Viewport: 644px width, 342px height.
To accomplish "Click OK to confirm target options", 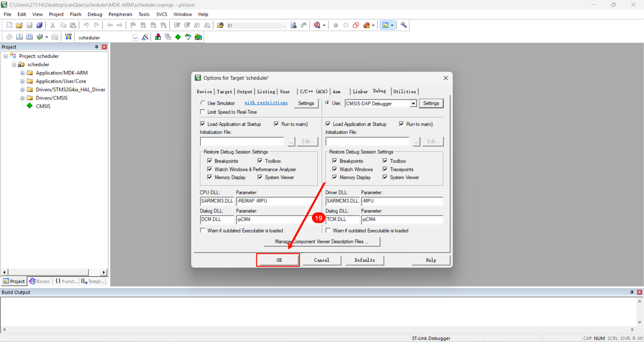I will 278,260.
